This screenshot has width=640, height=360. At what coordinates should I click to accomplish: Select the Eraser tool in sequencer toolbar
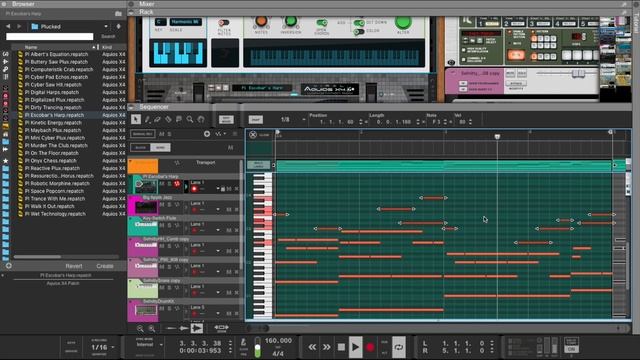pyautogui.click(x=157, y=120)
